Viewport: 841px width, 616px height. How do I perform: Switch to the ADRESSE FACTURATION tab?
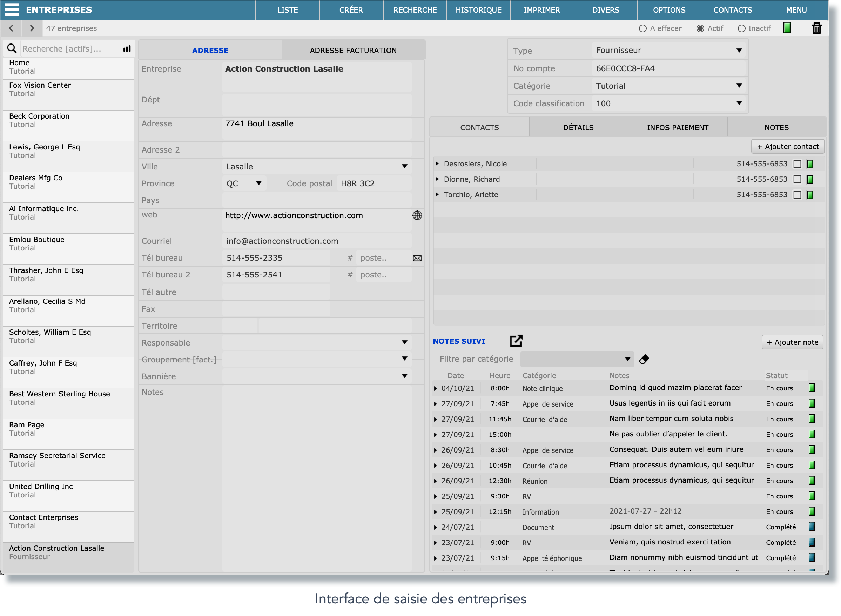(x=353, y=50)
